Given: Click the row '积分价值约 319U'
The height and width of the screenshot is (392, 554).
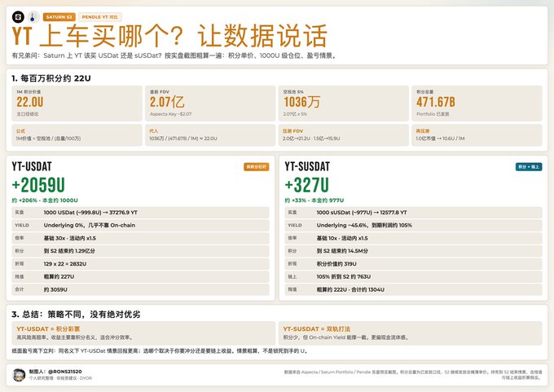Looking at the screenshot, I should click(x=413, y=264).
